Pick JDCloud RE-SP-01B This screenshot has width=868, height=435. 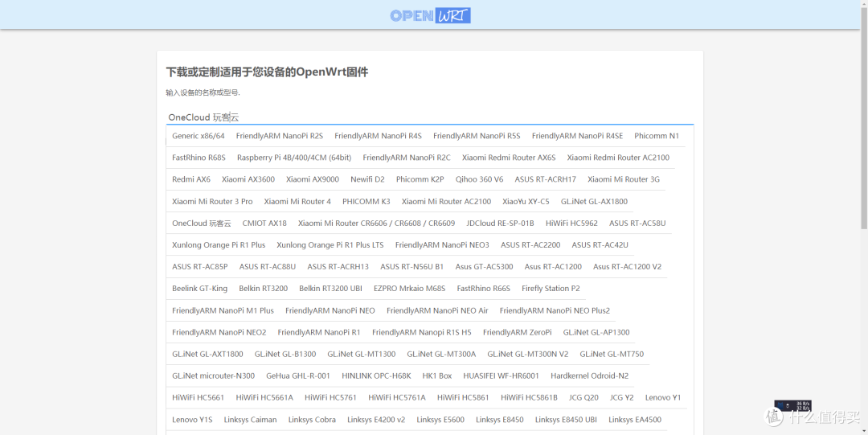coord(500,224)
